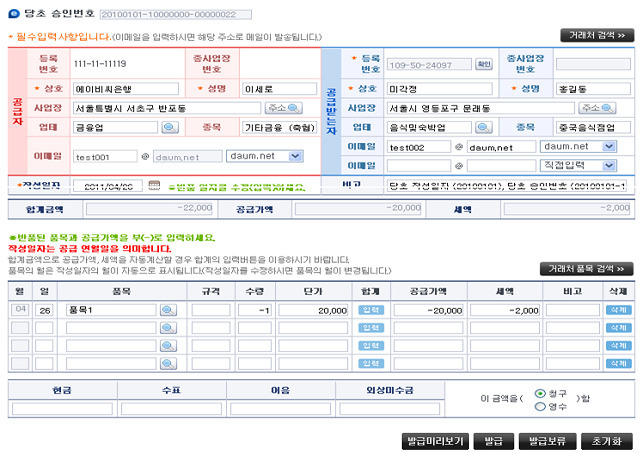Click 입력 button in 품목1 row
The width and height of the screenshot is (640, 453).
click(371, 310)
